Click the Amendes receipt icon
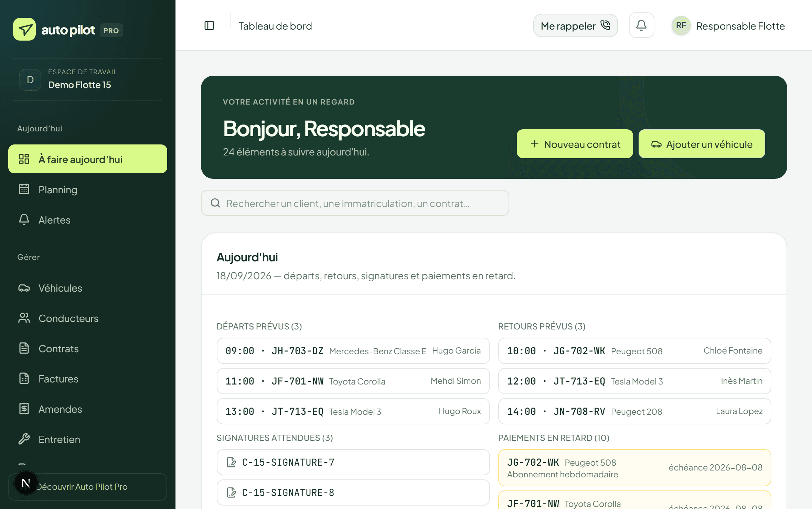The height and width of the screenshot is (509, 812). click(x=24, y=409)
